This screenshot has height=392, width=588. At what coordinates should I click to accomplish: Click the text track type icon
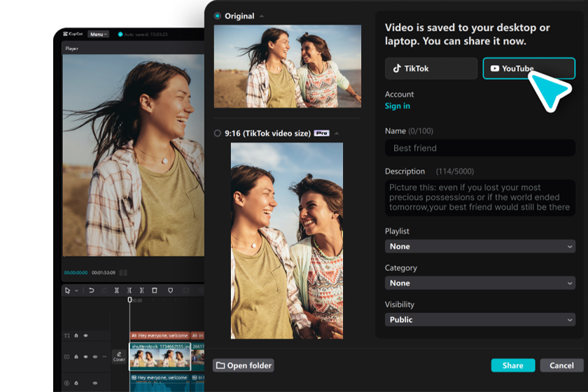pos(66,336)
